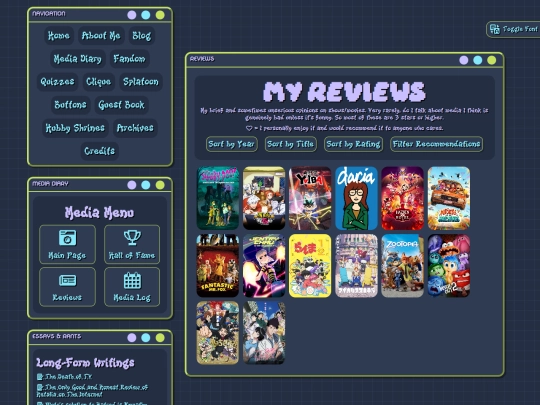Click the newspaper icon for Reviews
Screen dimensions: 540x405
tap(68, 280)
